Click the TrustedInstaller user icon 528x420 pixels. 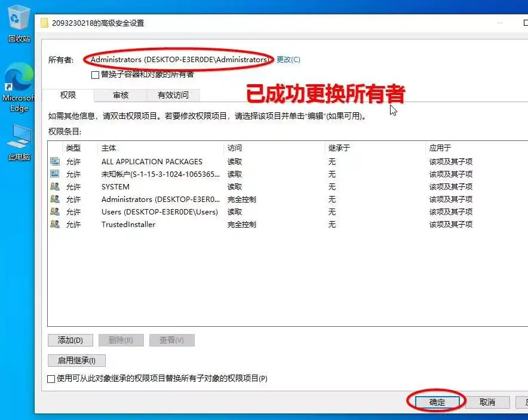click(x=55, y=224)
